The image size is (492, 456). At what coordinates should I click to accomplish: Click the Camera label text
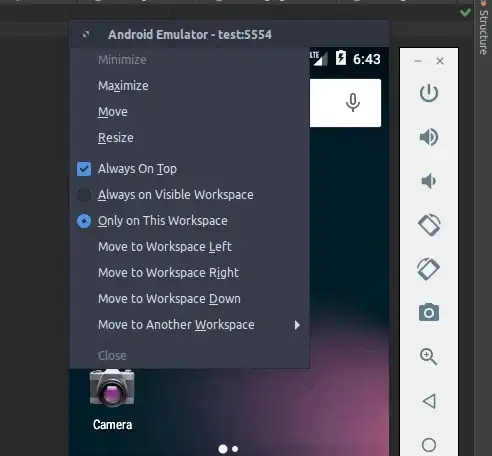(112, 425)
